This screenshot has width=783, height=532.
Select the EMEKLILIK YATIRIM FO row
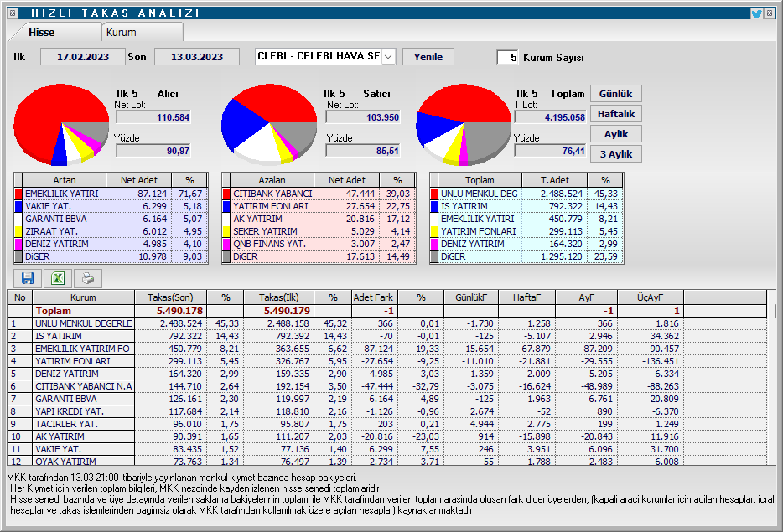pos(387,349)
